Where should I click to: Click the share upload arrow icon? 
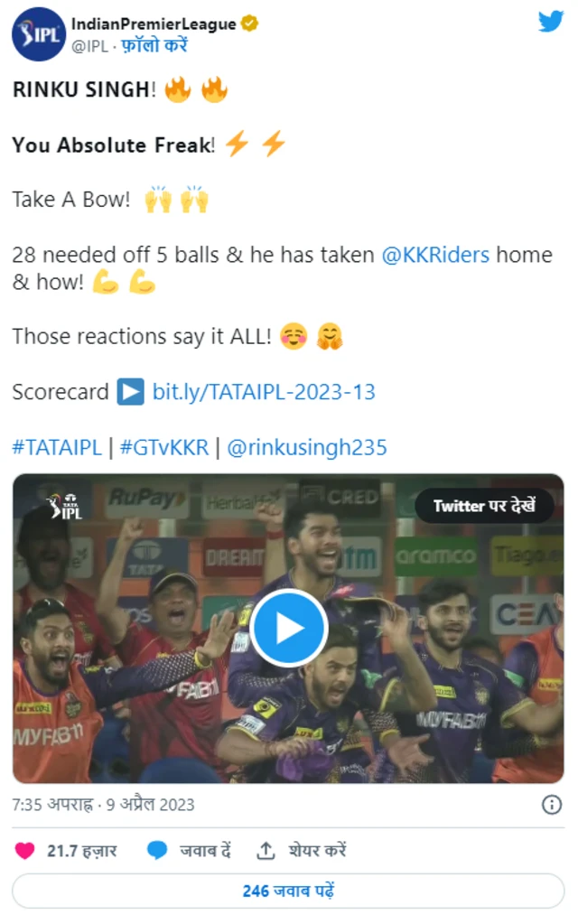tap(266, 850)
